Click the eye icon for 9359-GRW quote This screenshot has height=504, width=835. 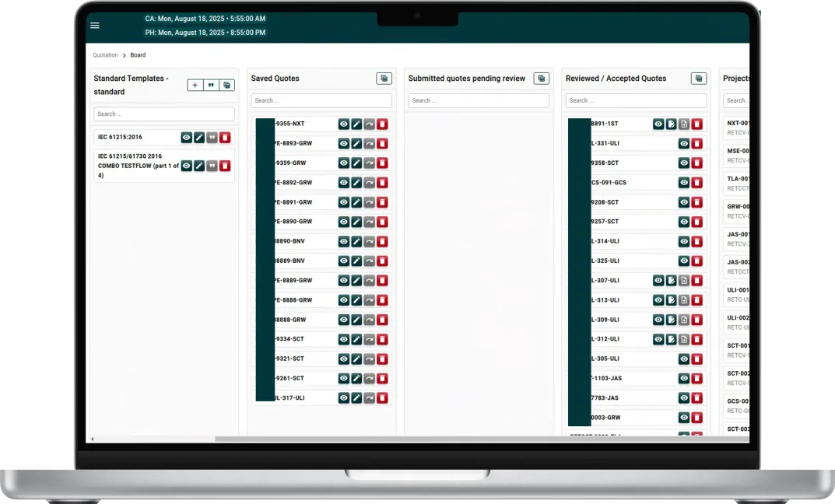coord(343,163)
